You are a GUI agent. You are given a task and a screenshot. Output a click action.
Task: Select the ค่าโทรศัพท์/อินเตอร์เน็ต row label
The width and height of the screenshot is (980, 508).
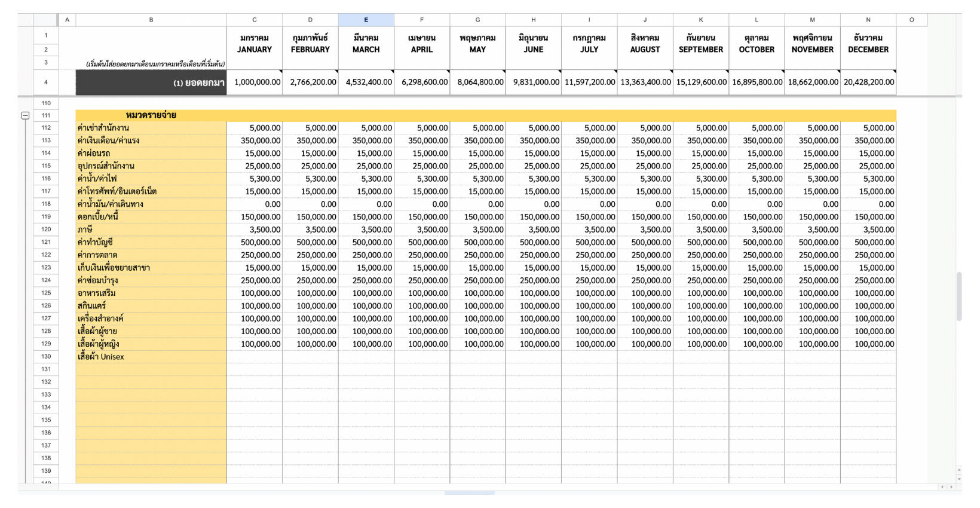(x=151, y=191)
